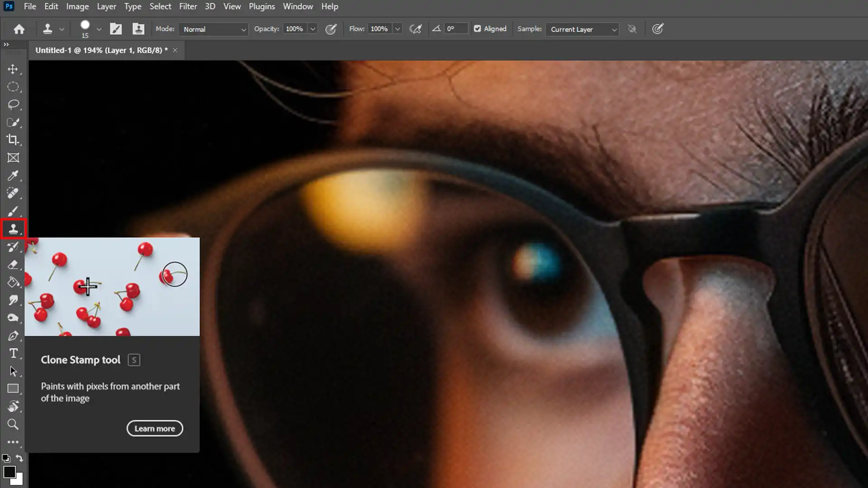868x488 pixels.
Task: Toggle the Clone Source panel
Action: [x=138, y=29]
